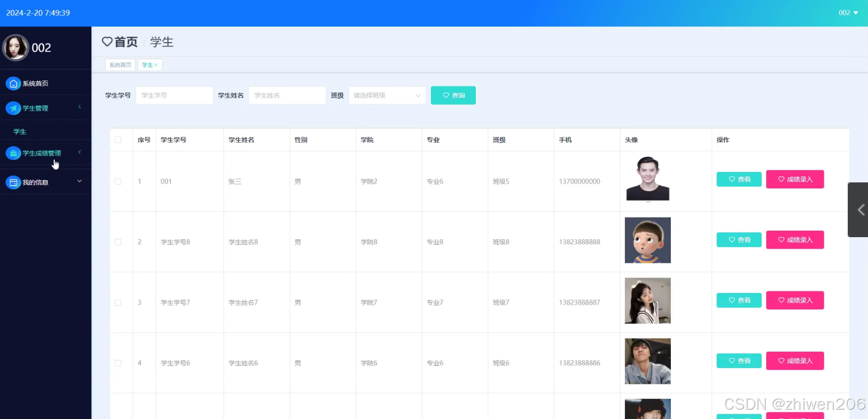Select 学生成绩管理 in the sidebar

coord(42,153)
